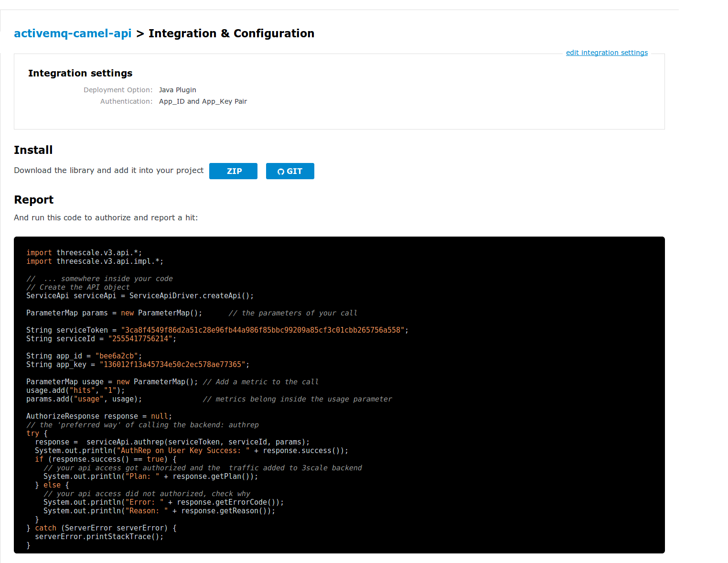The width and height of the screenshot is (728, 563).
Task: Click the Integration & Configuration breadcrumb label
Action: pyautogui.click(x=232, y=33)
